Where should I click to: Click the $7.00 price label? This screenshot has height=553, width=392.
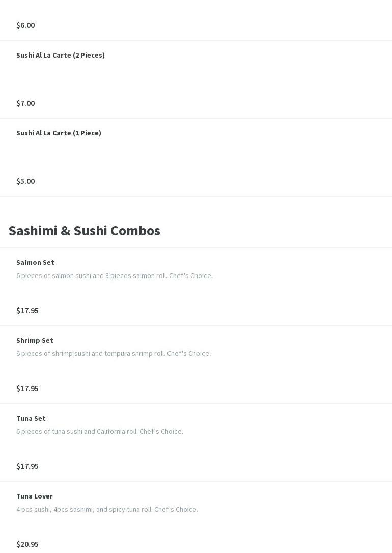tap(25, 103)
